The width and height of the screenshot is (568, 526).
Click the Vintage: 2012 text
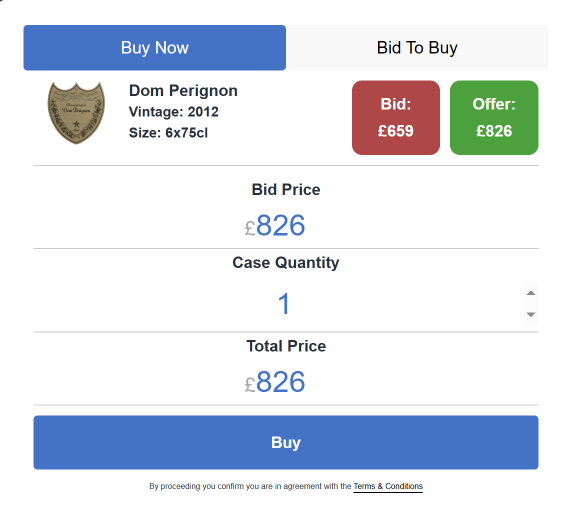point(174,112)
